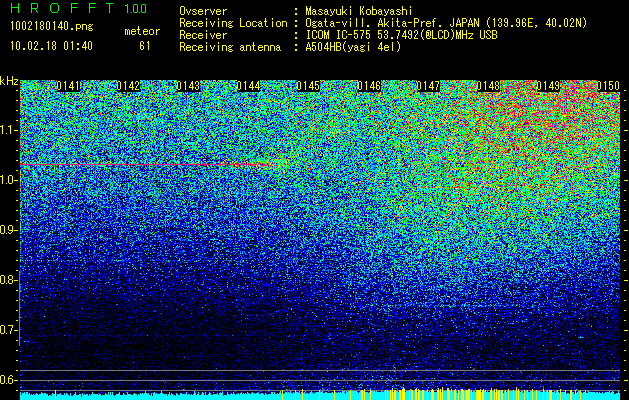The image size is (629, 400).
Task: Click the 0.7 frequency axis label
Action: [8, 330]
